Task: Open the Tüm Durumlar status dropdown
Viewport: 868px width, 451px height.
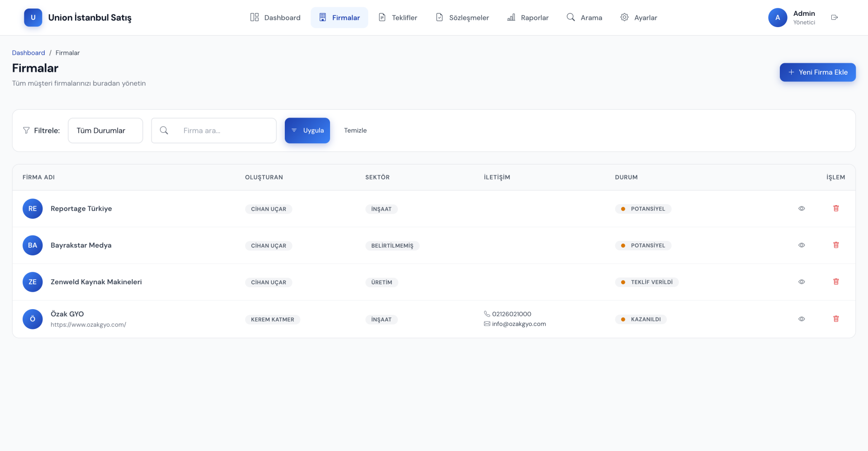Action: click(105, 131)
